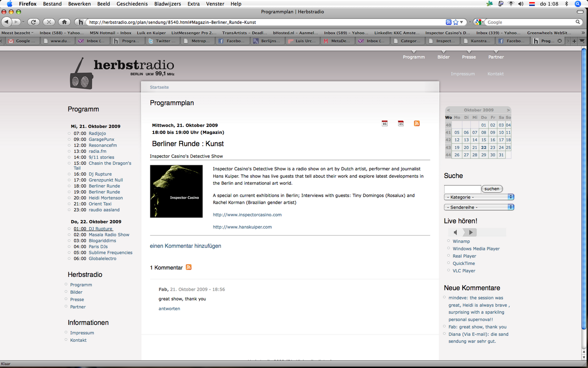The image size is (588, 368).
Task: Show the list of all tabs
Action: (x=582, y=41)
